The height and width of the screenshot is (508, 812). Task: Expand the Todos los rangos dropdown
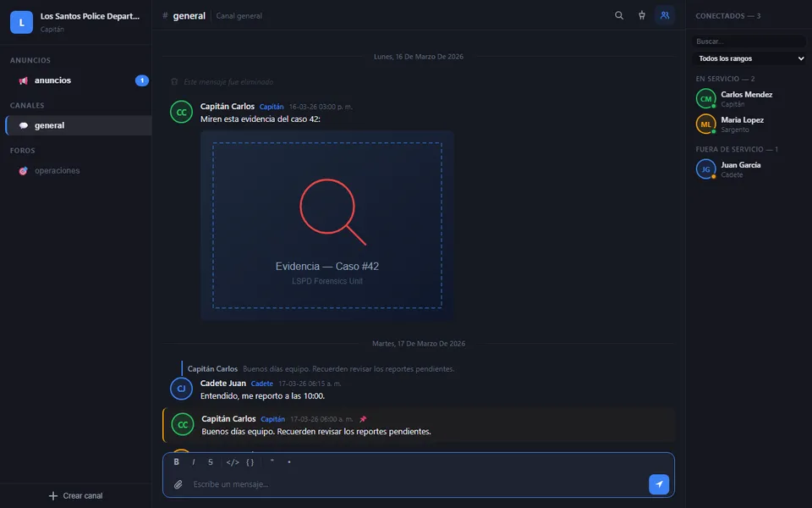coord(749,58)
